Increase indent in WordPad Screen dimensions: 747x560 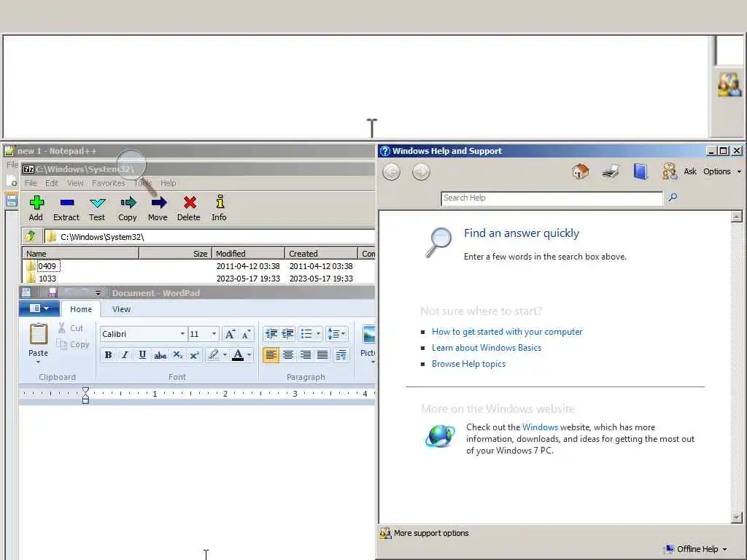(287, 334)
